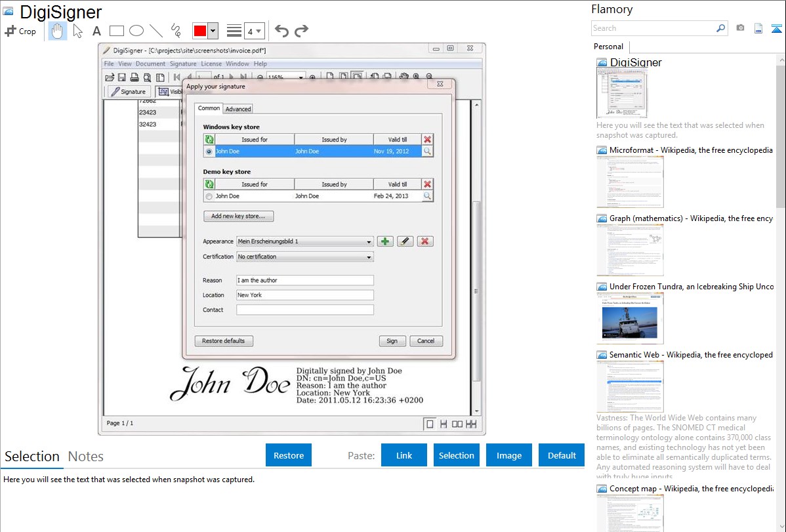Open the Microformat Wikipedia snapshot title
The width and height of the screenshot is (786, 532).
(691, 150)
